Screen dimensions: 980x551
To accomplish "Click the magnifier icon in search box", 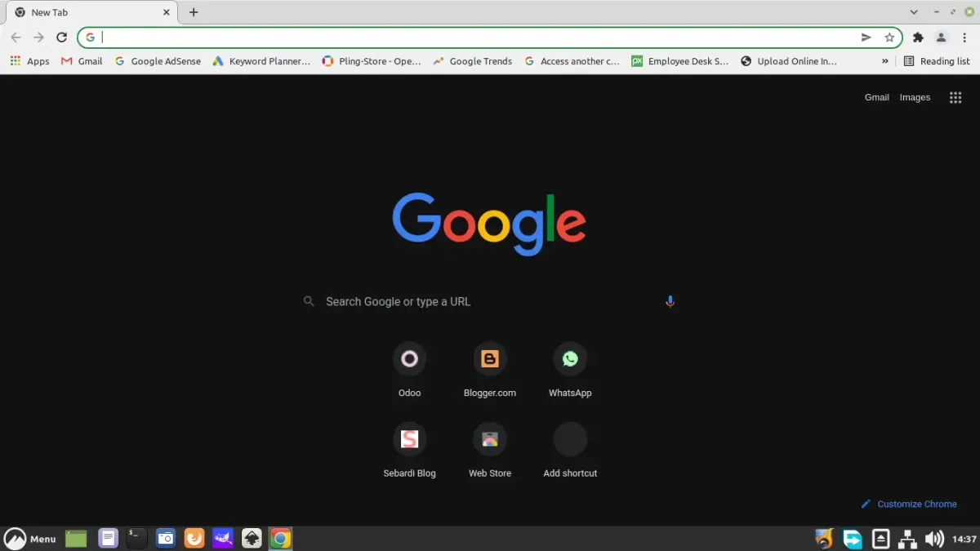I will (x=309, y=301).
